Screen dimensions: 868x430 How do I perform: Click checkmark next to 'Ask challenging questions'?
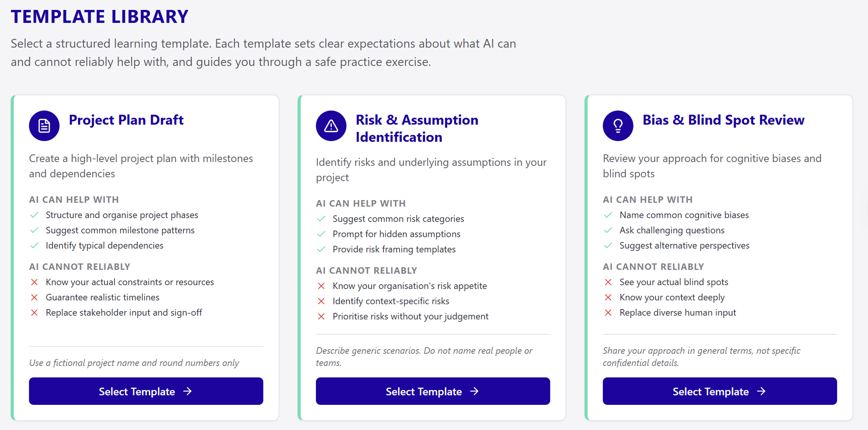608,230
